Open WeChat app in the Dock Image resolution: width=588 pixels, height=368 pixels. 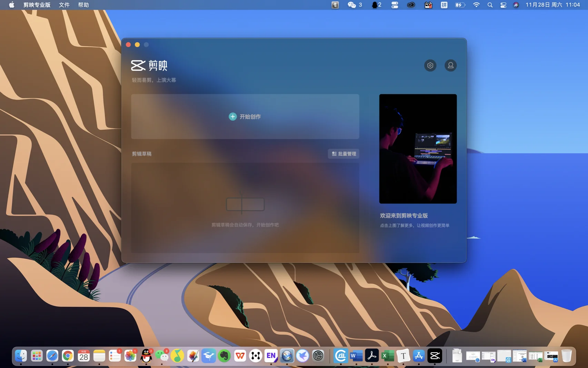(162, 356)
